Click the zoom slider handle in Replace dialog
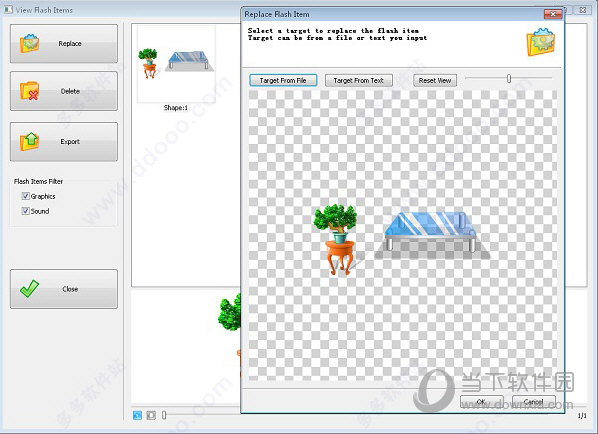Screen dimensions: 598x434 pyautogui.click(x=509, y=79)
